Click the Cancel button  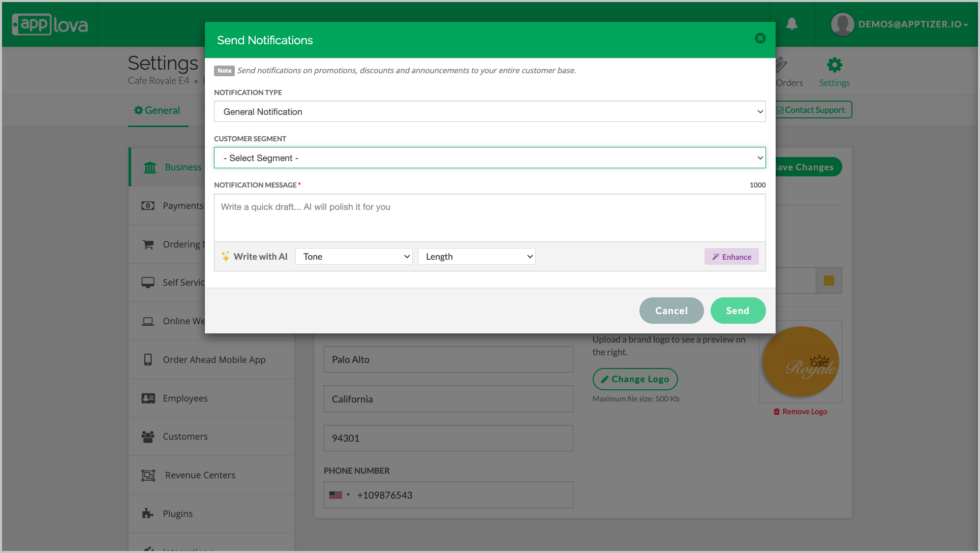click(x=671, y=311)
